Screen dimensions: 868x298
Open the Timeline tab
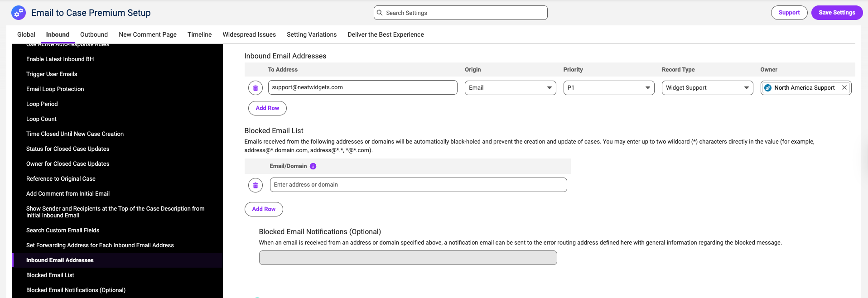(200, 34)
